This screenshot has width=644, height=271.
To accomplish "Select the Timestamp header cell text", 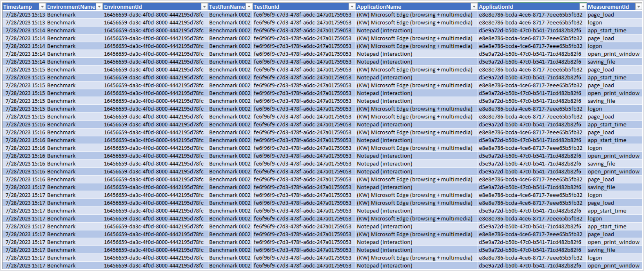I will [x=18, y=7].
